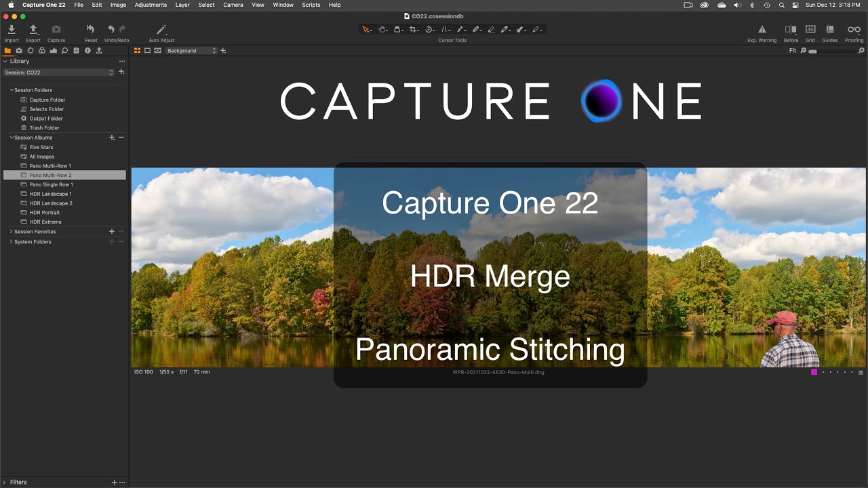This screenshot has height=488, width=868.
Task: Open the Layer menu
Action: tap(182, 5)
